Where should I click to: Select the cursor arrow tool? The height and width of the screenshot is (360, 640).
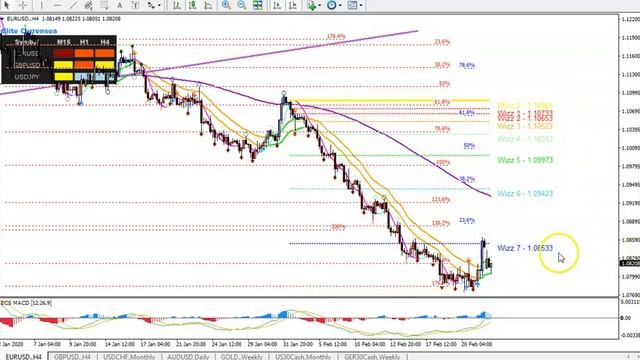(7, 5)
